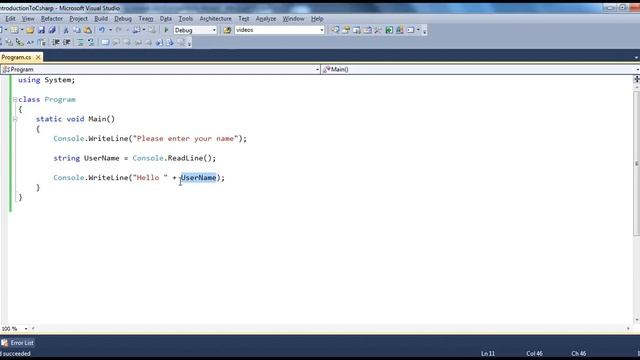Open the active documents list arrow
640x360 pixels.
click(636, 58)
